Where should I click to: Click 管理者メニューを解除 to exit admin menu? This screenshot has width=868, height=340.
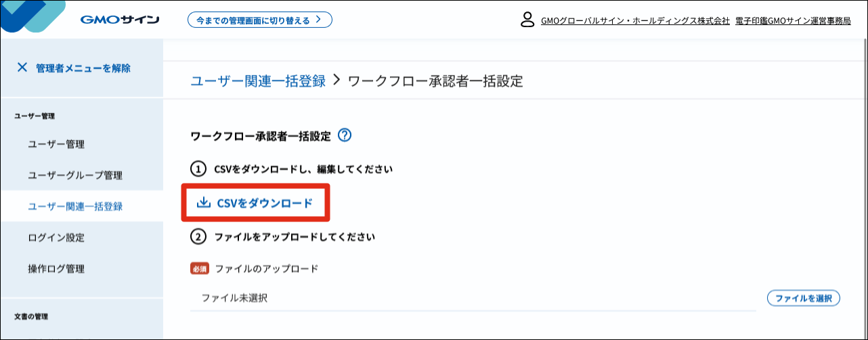coord(83,68)
